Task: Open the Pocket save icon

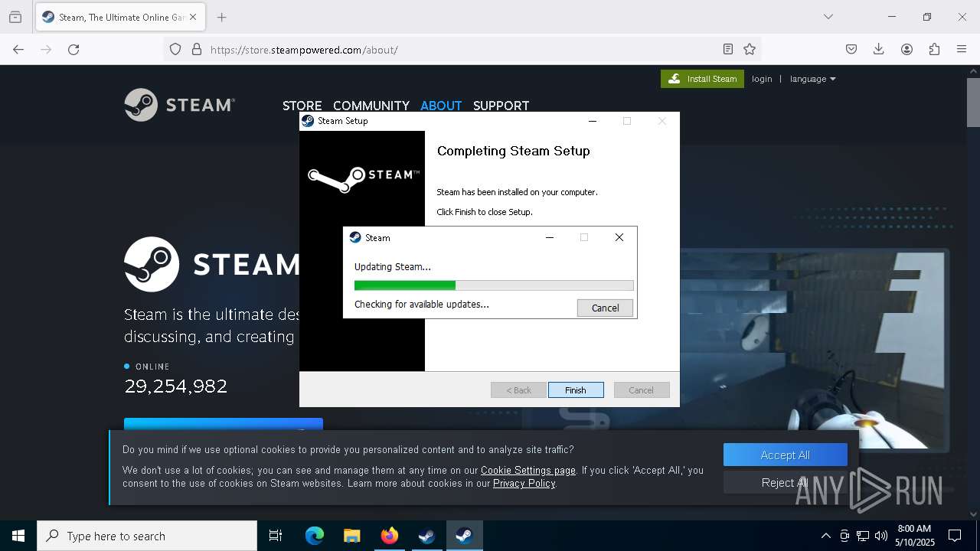Action: tap(851, 49)
